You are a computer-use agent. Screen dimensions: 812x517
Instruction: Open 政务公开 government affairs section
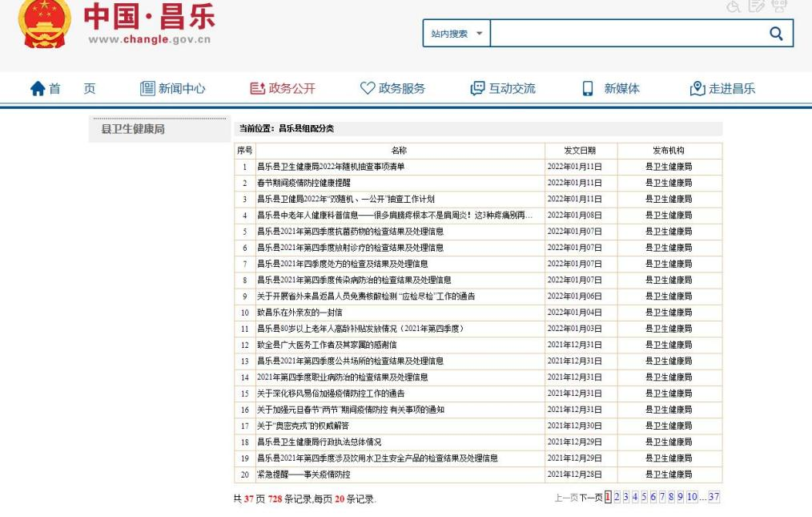[x=283, y=89]
